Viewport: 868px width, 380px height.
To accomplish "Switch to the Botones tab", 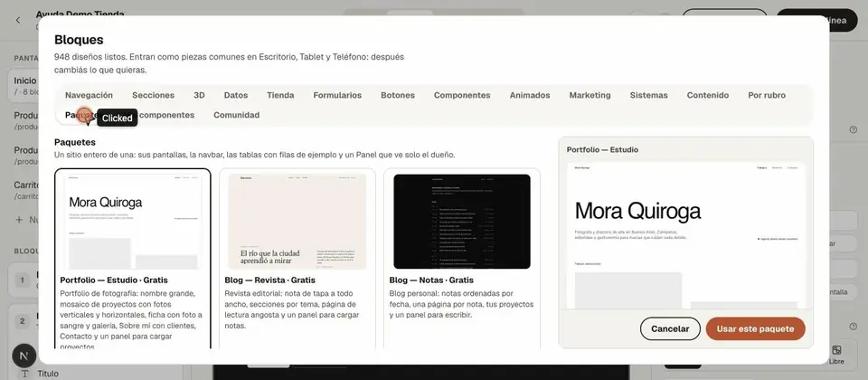I will [x=398, y=95].
